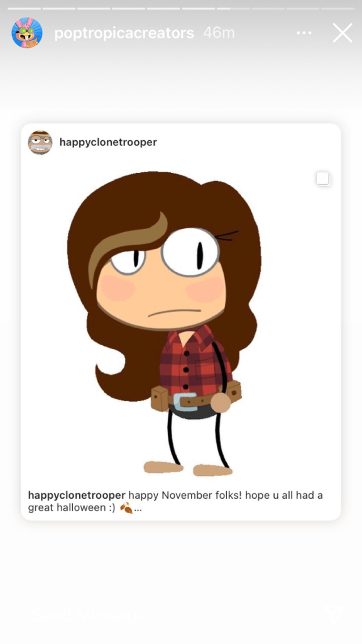Tap the falling leaves emoji in the caption
The width and height of the screenshot is (362, 644).
coord(126,508)
